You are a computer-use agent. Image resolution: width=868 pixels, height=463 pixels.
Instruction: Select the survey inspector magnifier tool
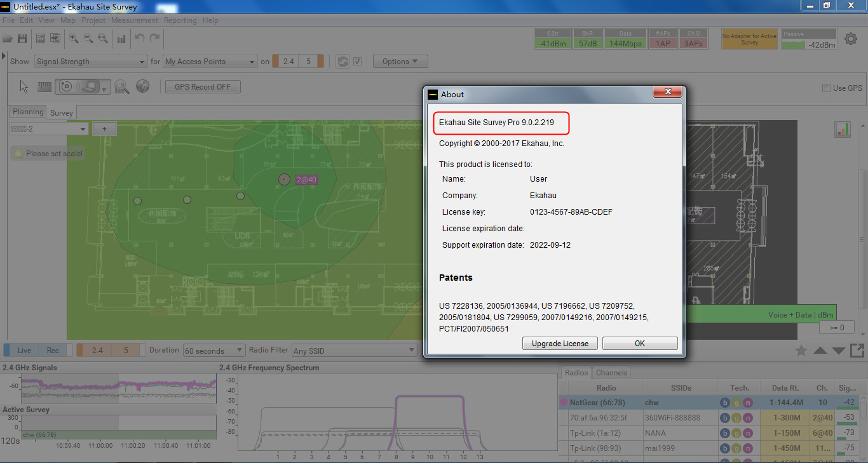point(122,86)
